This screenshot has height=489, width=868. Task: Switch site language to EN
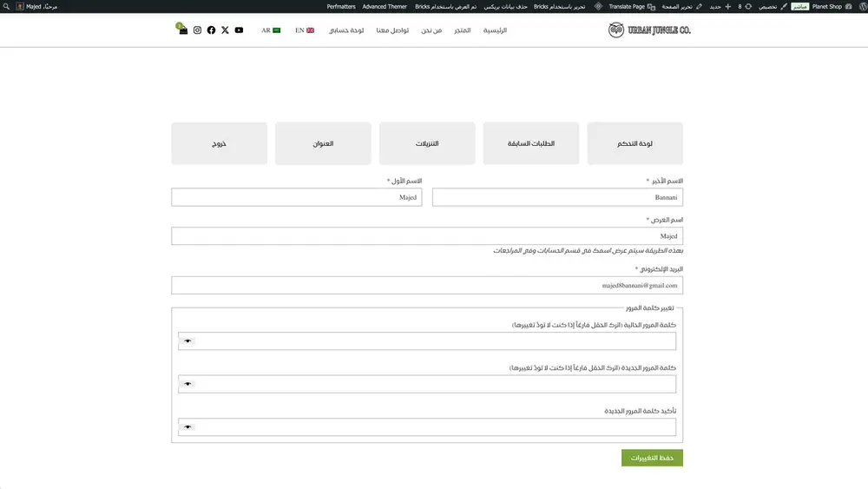tap(304, 30)
